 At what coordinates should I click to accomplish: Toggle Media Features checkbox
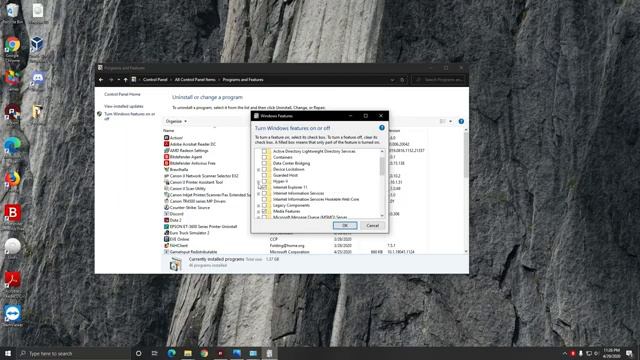[x=264, y=211]
